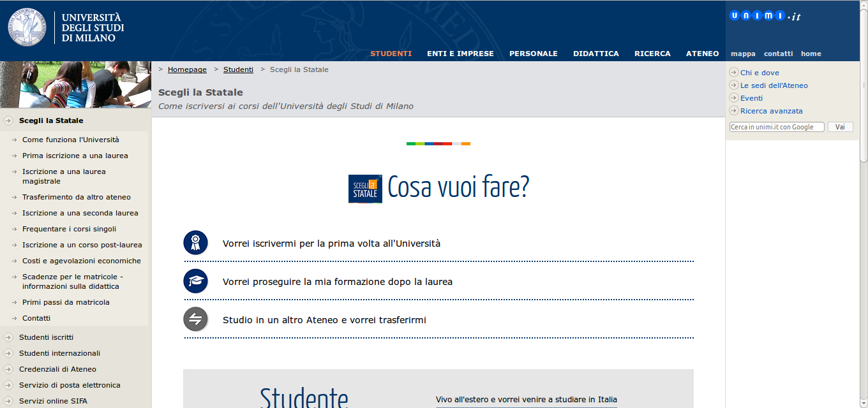Click the graduation cap icon
The image size is (868, 408).
tap(196, 281)
